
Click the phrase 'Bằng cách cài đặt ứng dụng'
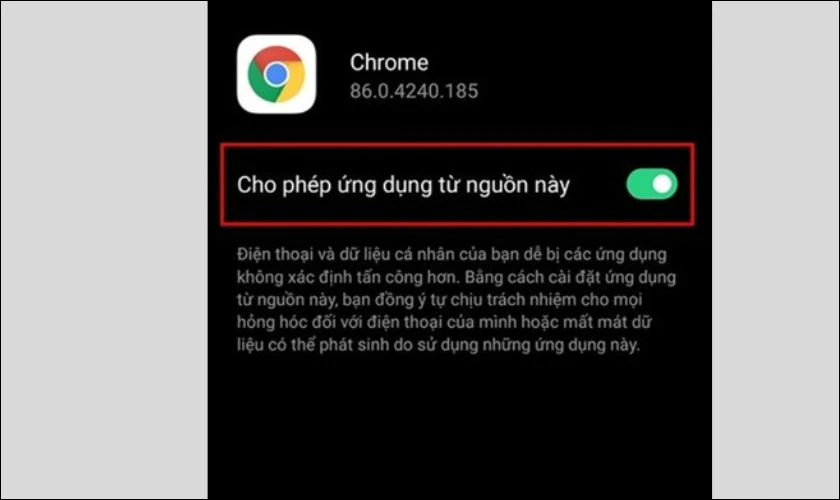click(571, 277)
